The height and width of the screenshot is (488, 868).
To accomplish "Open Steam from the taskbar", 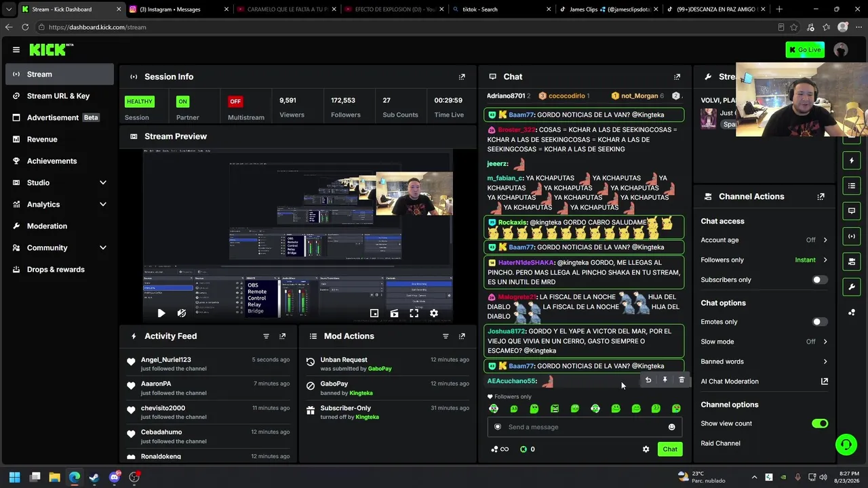I will click(94, 477).
